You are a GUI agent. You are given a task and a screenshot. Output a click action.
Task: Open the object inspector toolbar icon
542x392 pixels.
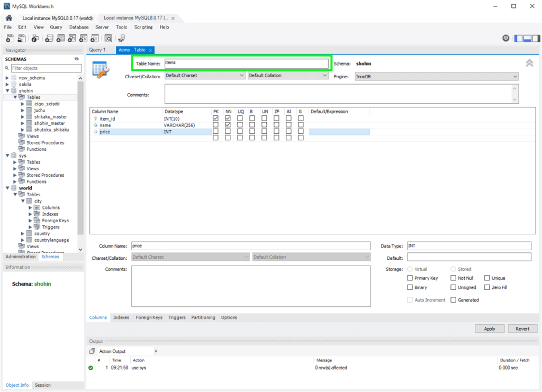[35, 38]
